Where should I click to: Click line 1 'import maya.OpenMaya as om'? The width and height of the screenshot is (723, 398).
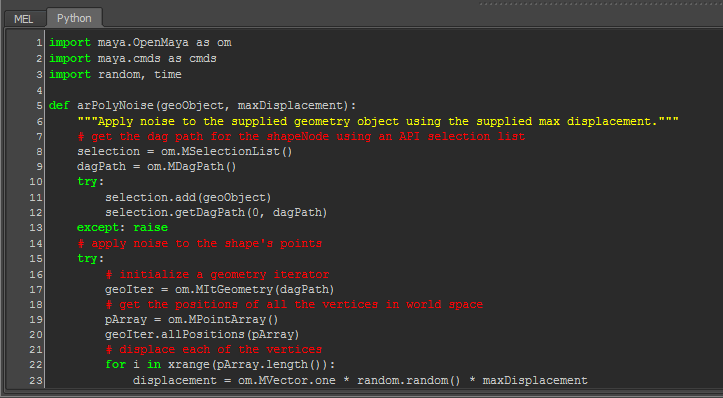point(140,43)
